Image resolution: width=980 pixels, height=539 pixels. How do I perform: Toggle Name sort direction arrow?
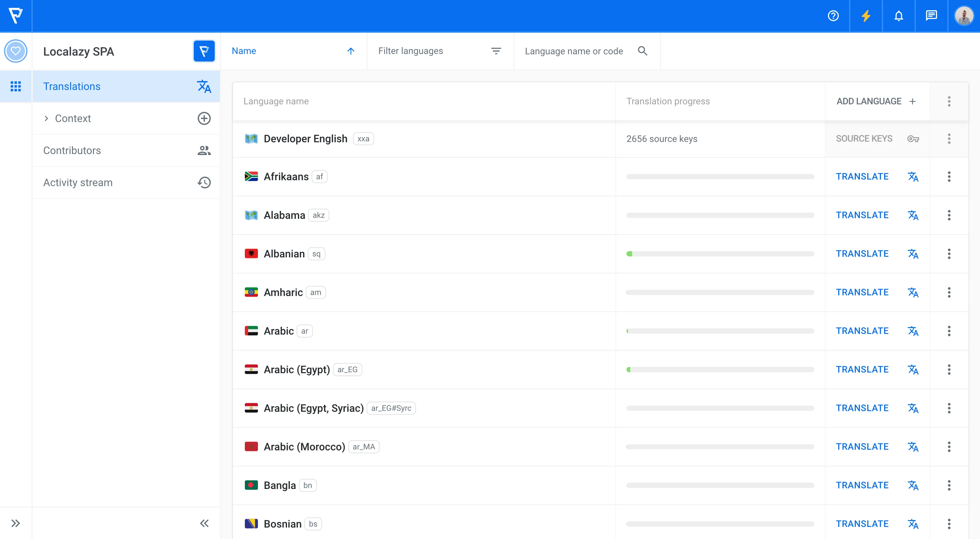351,51
